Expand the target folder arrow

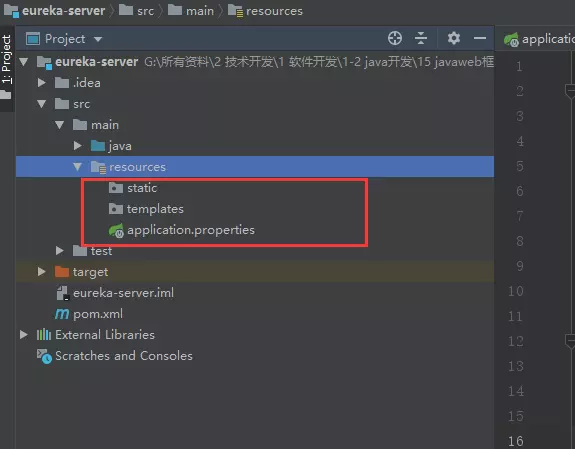pos(41,272)
